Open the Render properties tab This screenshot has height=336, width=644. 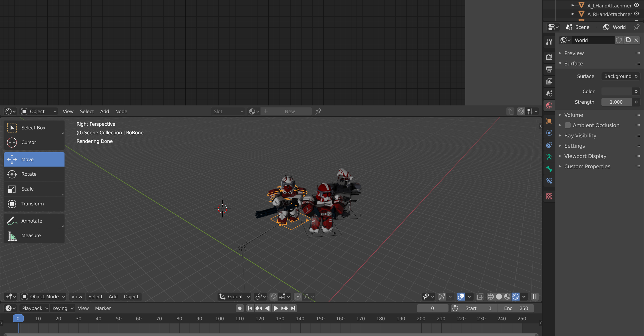(x=549, y=57)
